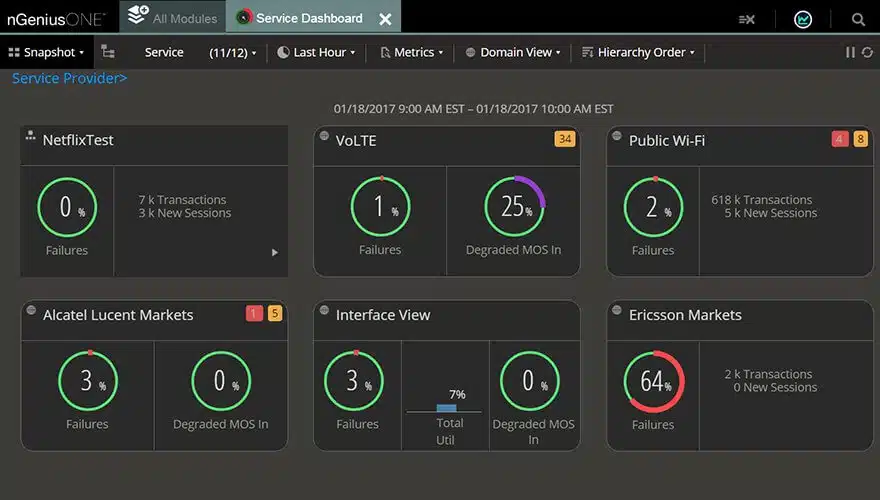The height and width of the screenshot is (500, 880).
Task: Open the Last Hour time range dropdown
Action: click(317, 52)
